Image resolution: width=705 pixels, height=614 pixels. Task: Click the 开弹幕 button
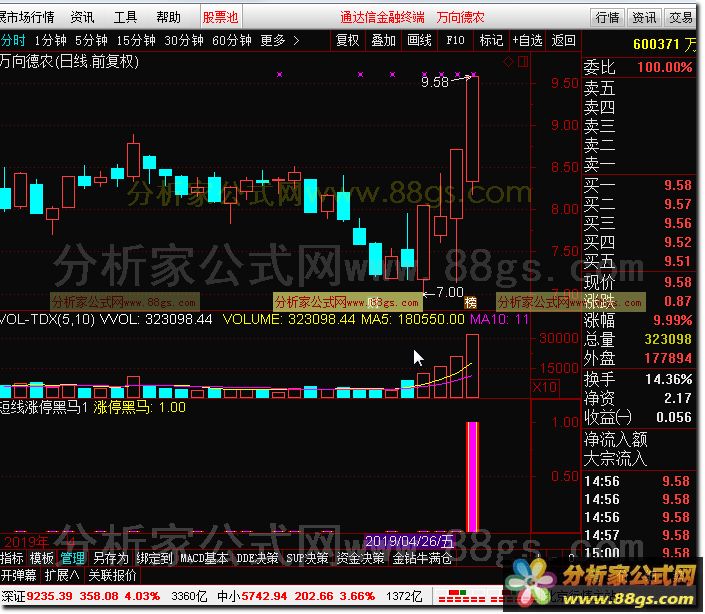coord(18,575)
